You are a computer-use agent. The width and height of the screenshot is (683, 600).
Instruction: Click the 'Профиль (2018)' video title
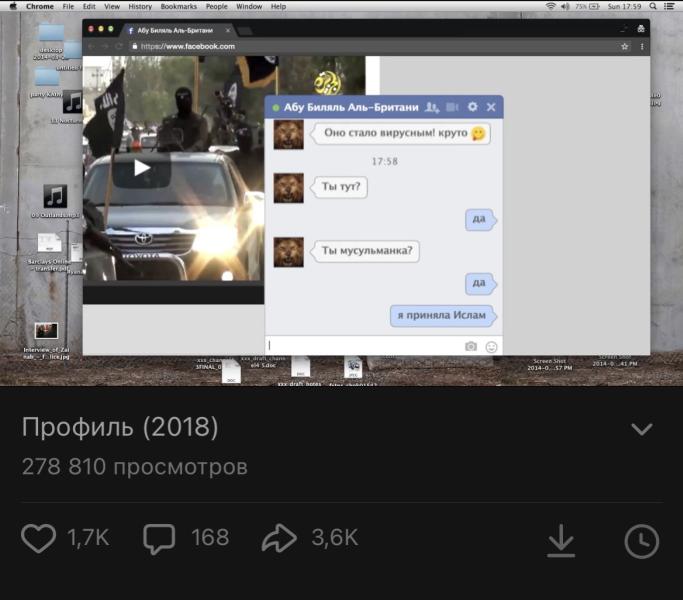pyautogui.click(x=120, y=427)
